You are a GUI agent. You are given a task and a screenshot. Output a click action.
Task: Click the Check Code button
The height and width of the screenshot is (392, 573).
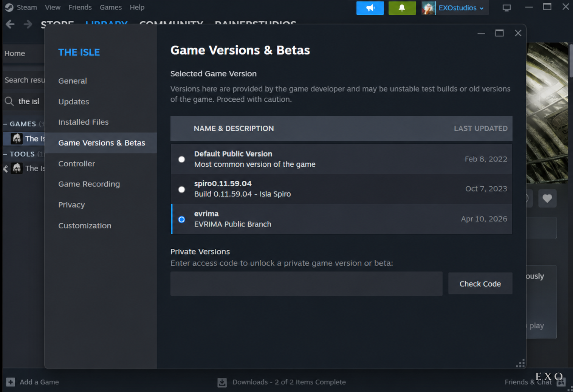[480, 284]
